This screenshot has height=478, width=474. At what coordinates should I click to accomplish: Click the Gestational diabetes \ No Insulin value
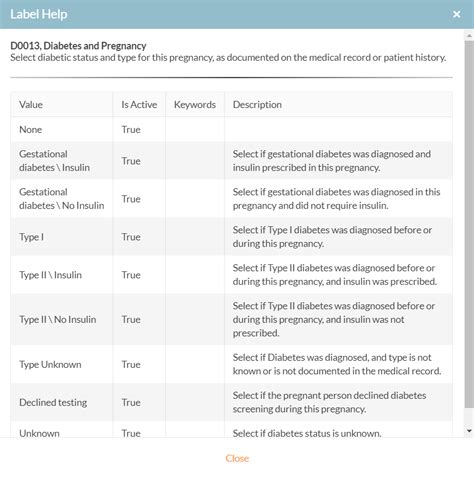click(62, 199)
